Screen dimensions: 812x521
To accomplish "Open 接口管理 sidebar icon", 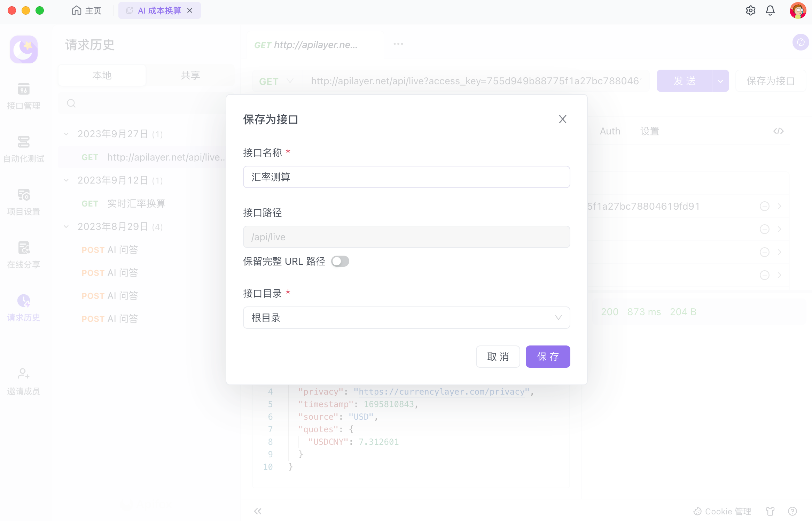I will (23, 90).
